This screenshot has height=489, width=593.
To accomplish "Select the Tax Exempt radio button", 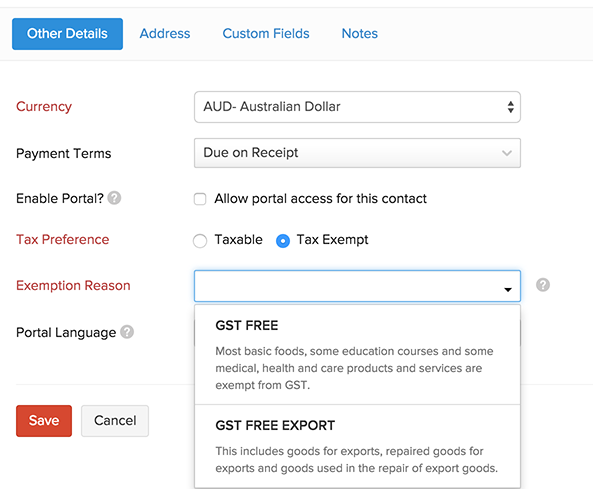I will point(283,241).
